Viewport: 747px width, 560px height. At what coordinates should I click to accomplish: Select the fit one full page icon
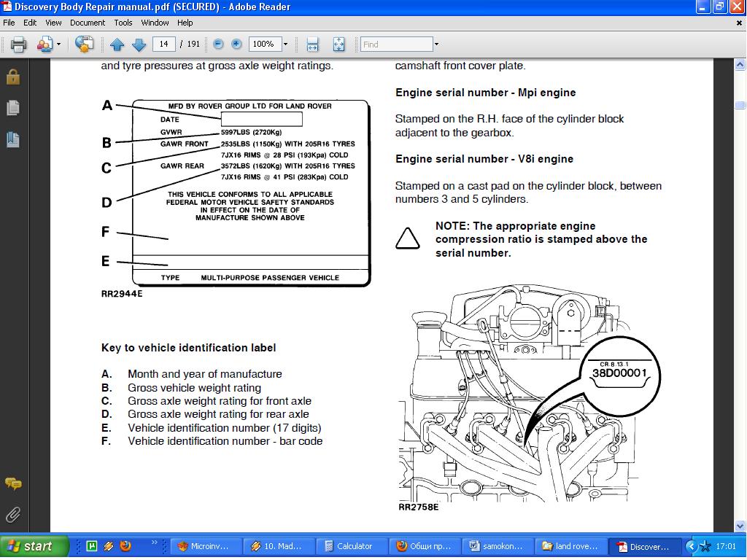click(x=338, y=44)
